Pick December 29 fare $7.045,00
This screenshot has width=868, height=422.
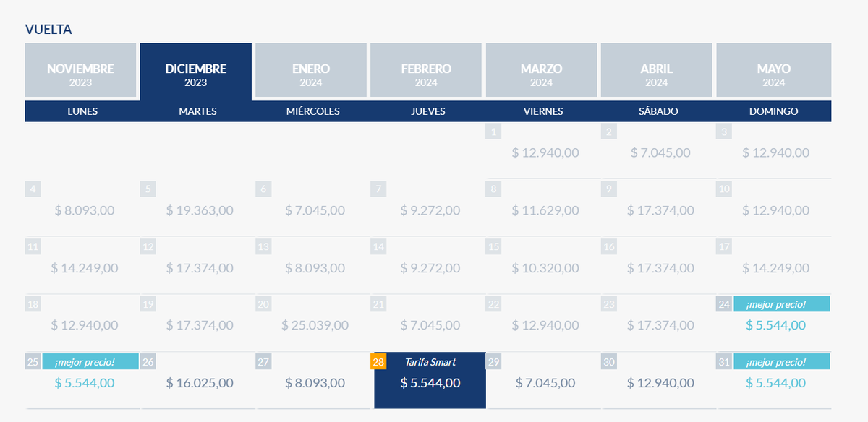point(545,382)
